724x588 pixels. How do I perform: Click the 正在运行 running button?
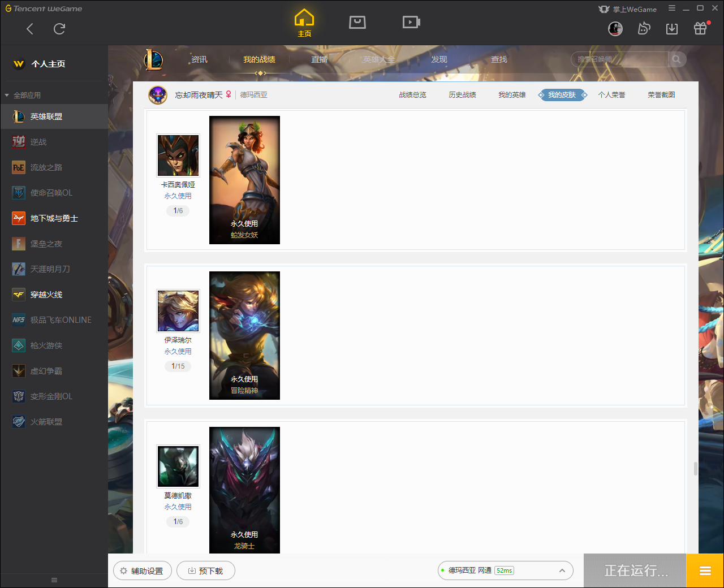[x=635, y=570]
